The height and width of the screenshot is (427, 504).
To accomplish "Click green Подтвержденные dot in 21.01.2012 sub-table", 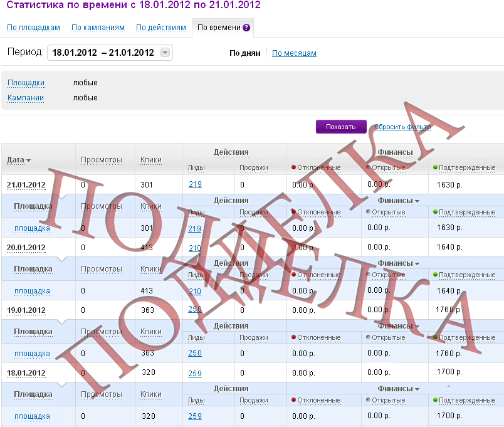I will click(435, 212).
